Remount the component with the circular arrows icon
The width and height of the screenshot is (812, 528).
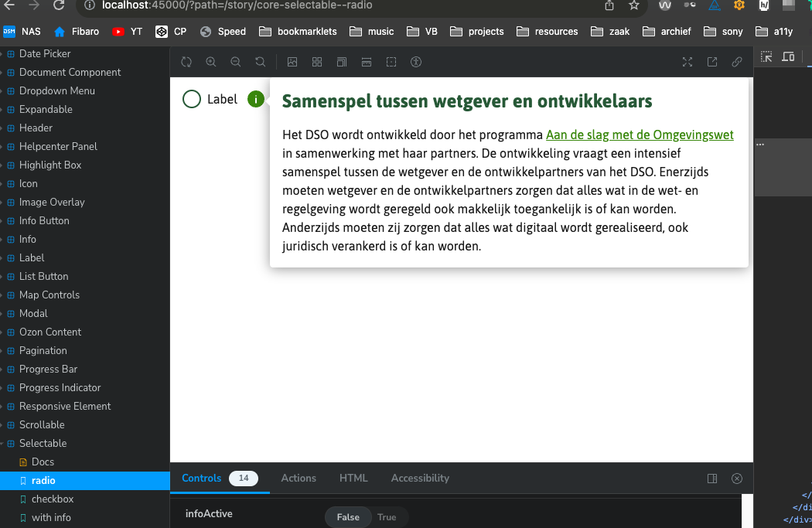click(186, 62)
